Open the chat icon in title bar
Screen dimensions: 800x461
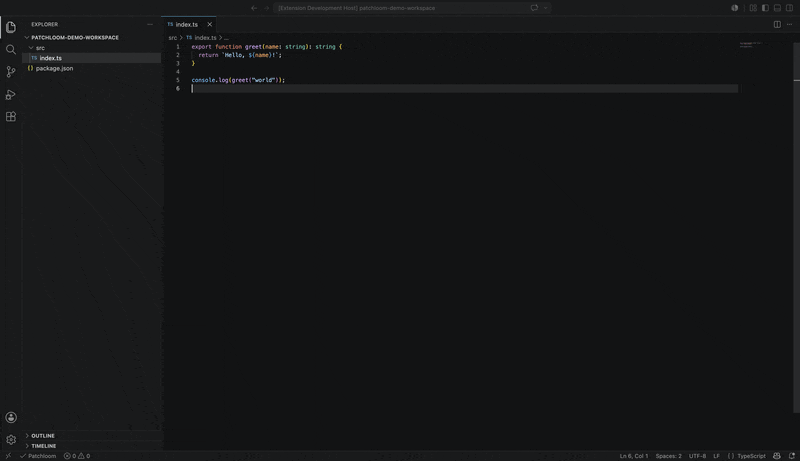click(x=534, y=8)
